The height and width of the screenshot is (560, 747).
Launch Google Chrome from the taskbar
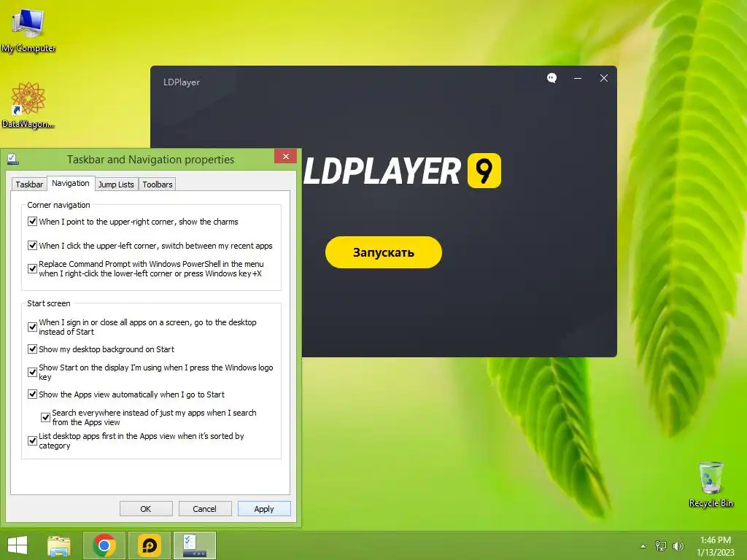click(x=104, y=545)
